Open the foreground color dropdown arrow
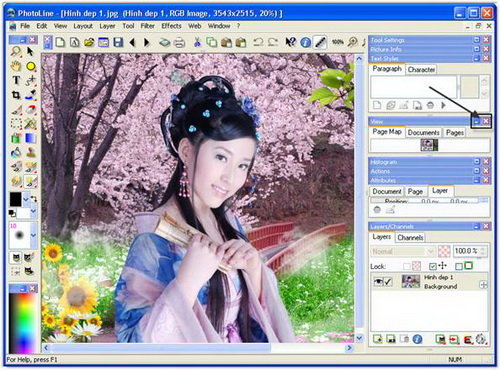The image size is (500, 370). [x=26, y=200]
